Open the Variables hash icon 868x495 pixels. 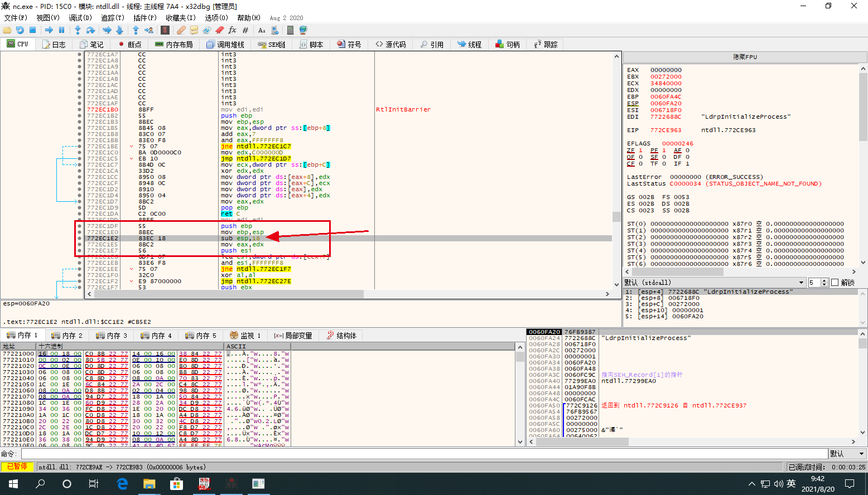[245, 30]
